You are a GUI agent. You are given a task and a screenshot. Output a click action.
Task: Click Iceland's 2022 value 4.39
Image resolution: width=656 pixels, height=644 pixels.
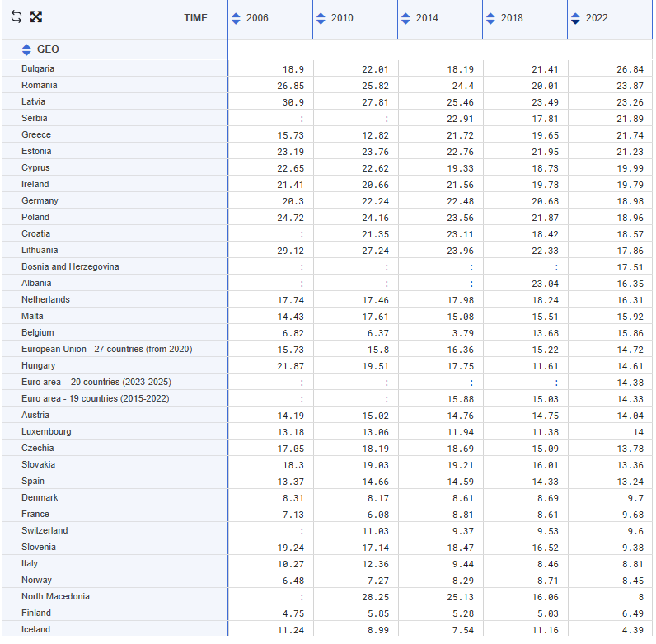633,630
